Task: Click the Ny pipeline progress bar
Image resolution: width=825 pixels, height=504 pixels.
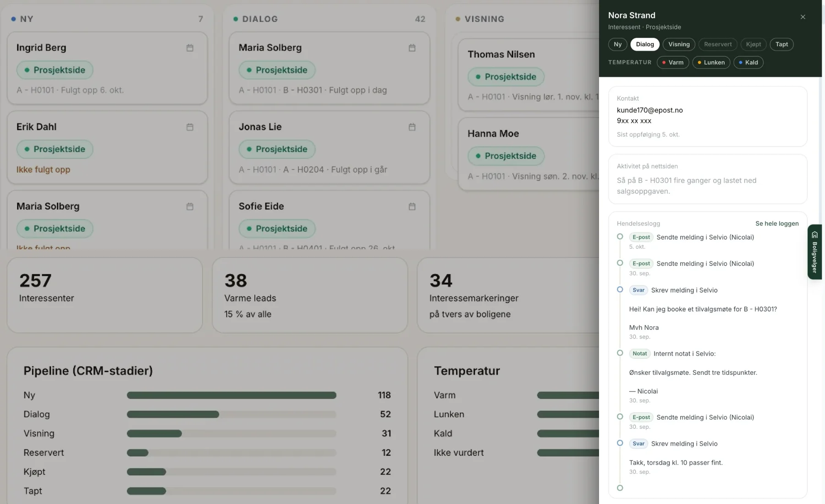Action: pyautogui.click(x=231, y=395)
